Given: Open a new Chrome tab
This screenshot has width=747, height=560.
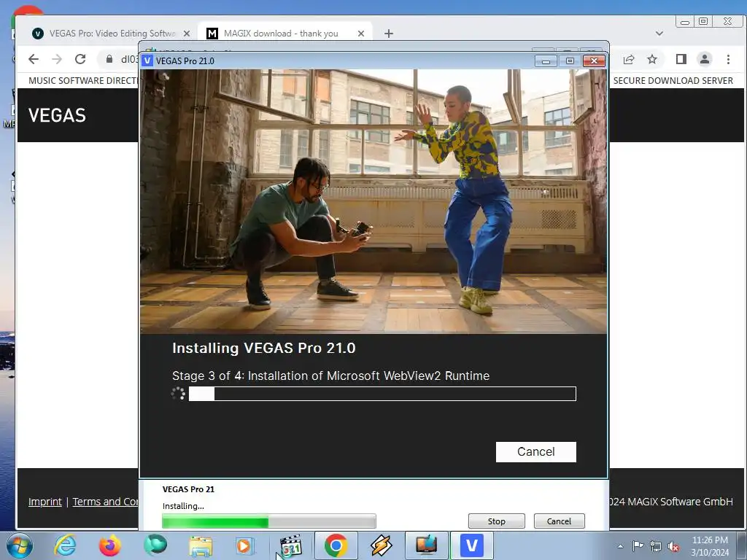Looking at the screenshot, I should (389, 34).
